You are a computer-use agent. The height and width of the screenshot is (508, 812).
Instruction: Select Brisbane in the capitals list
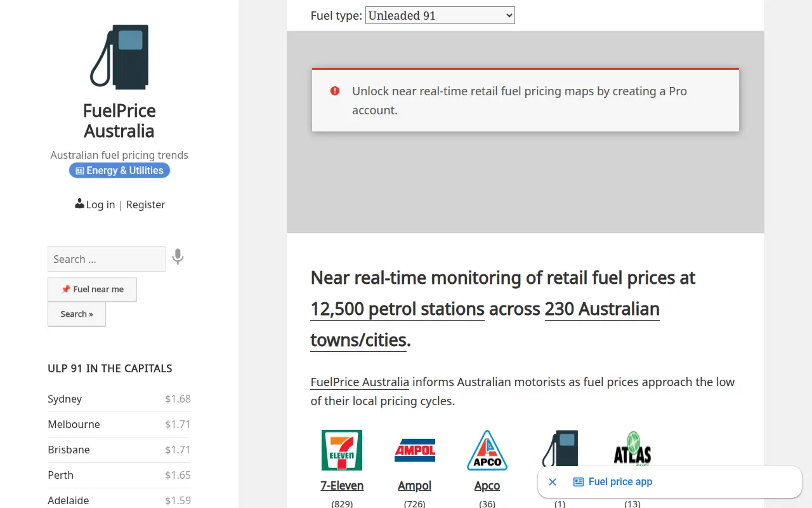click(69, 450)
